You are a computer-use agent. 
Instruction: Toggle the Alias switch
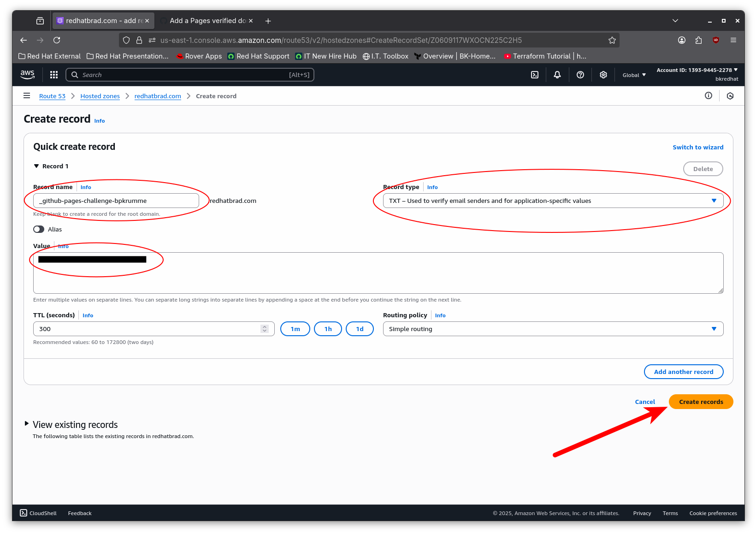pos(39,229)
